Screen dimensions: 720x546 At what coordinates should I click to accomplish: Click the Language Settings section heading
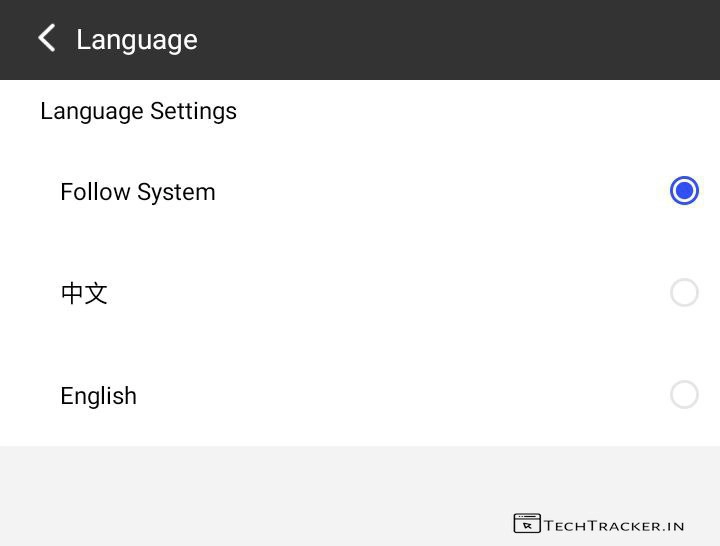[x=138, y=111]
